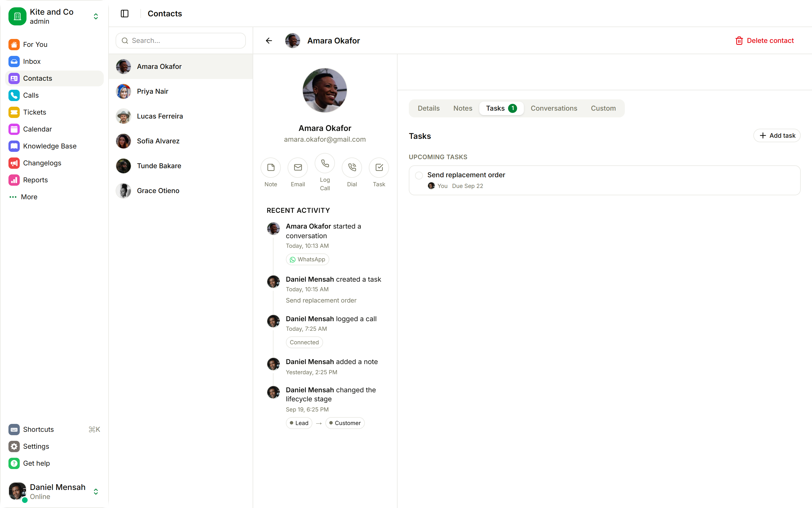Click the back arrow beside Amara Okafor
This screenshot has width=812, height=508.
click(x=269, y=41)
